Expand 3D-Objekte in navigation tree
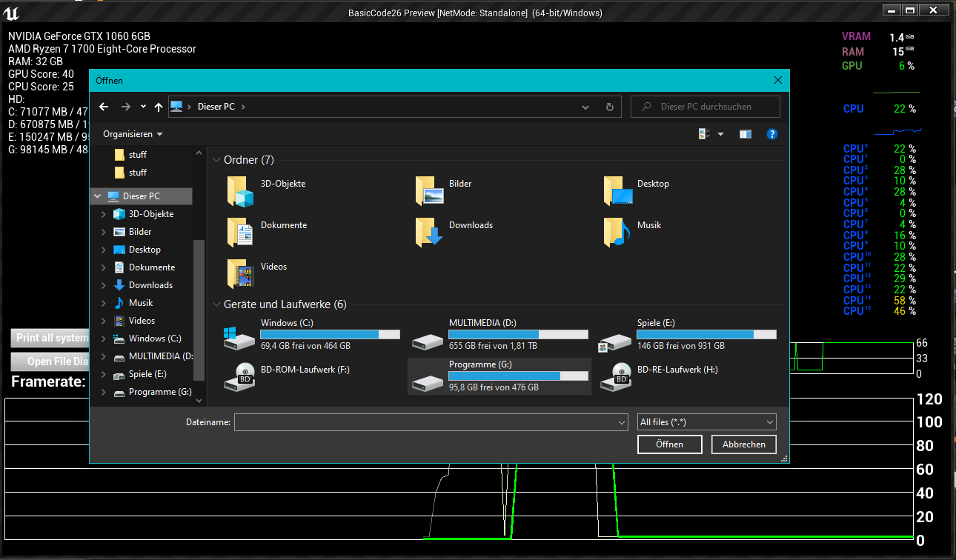 [x=104, y=214]
